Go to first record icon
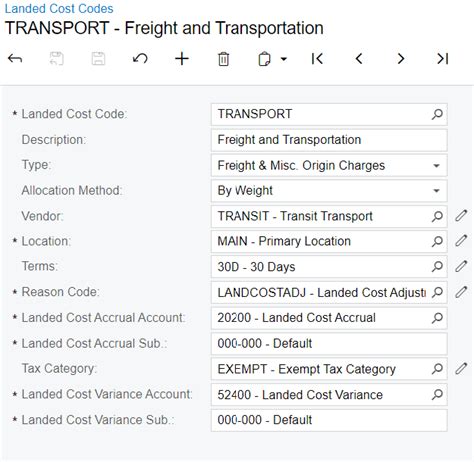Image resolution: width=474 pixels, height=462 pixels. tap(317, 59)
